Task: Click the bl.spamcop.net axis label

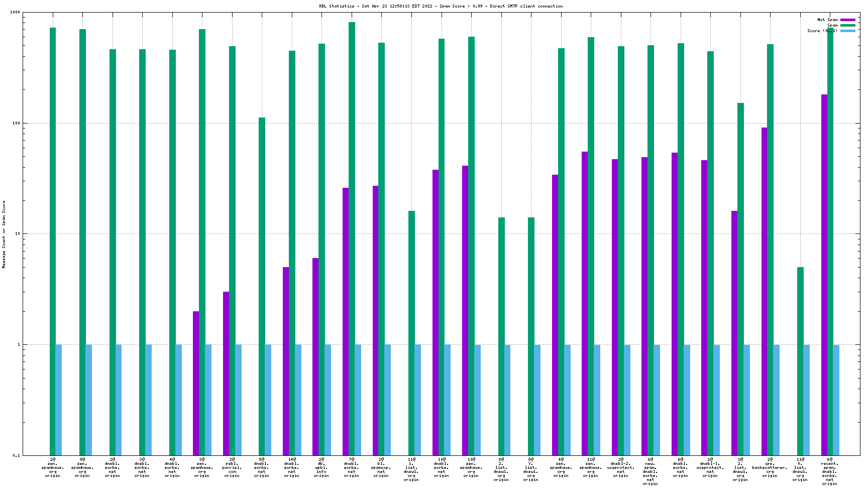Action: (x=381, y=467)
